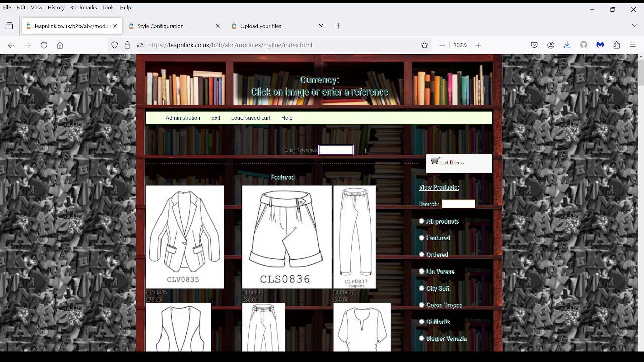
Task: Click the zoom out minus icon
Action: click(x=442, y=45)
